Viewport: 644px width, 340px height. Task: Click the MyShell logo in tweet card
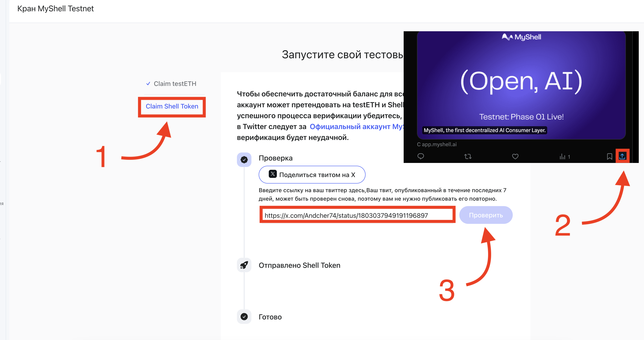tap(521, 37)
